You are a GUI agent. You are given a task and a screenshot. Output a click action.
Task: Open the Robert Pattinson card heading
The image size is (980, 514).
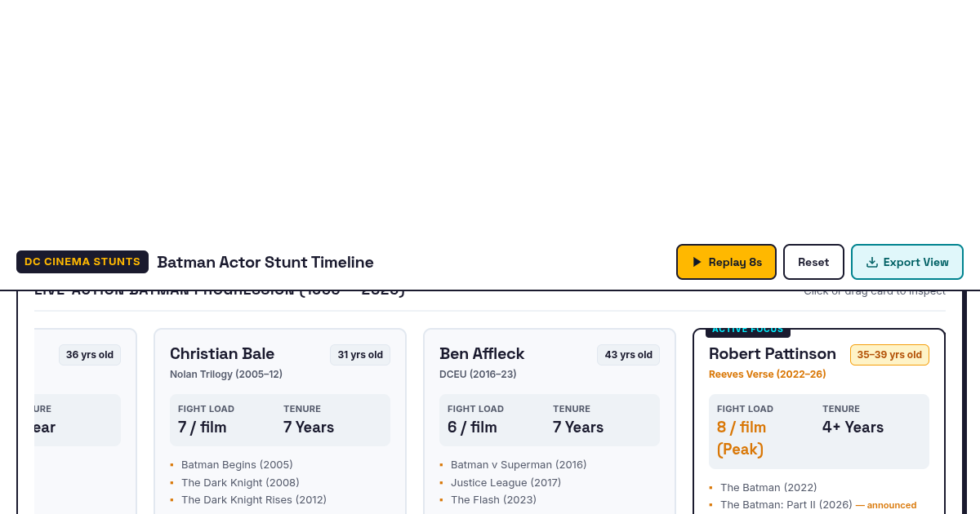click(x=773, y=353)
